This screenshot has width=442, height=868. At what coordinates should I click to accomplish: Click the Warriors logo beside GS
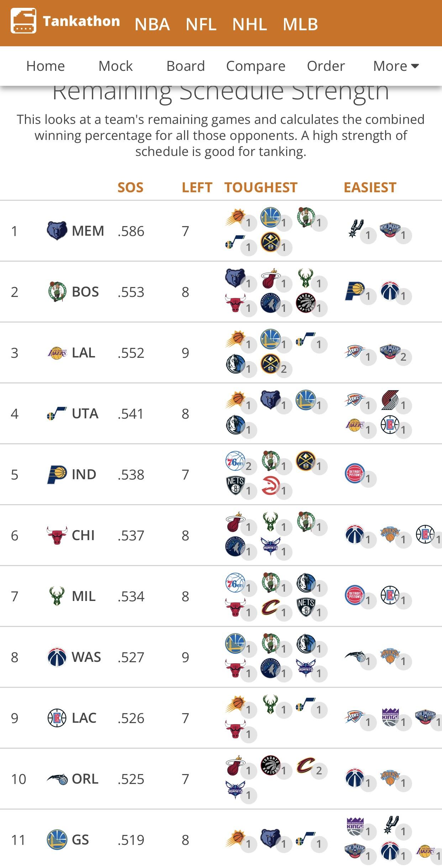[x=57, y=840]
